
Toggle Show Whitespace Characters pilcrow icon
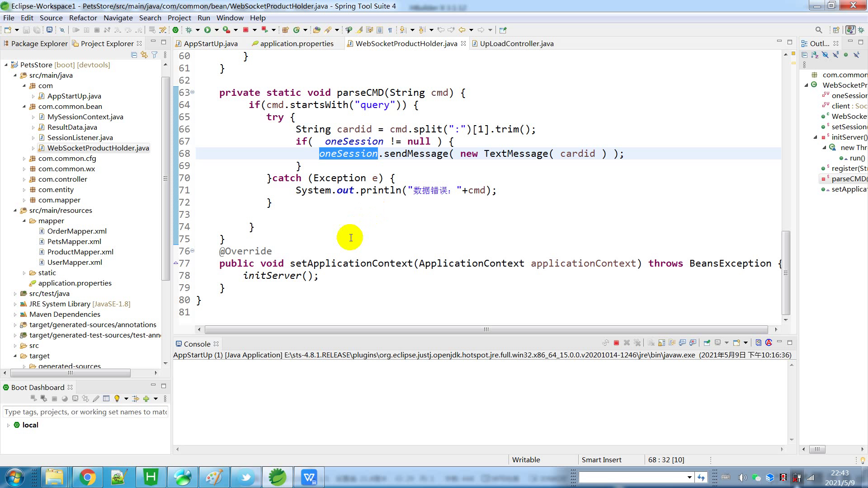point(390,30)
